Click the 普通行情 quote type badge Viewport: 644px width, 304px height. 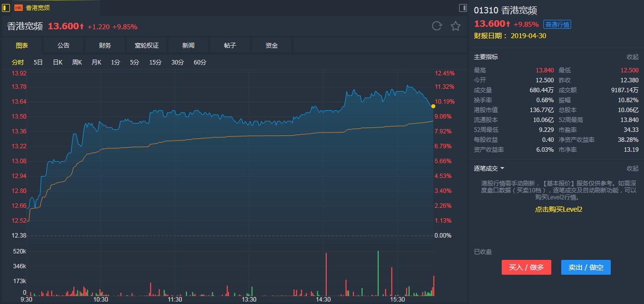pyautogui.click(x=557, y=25)
